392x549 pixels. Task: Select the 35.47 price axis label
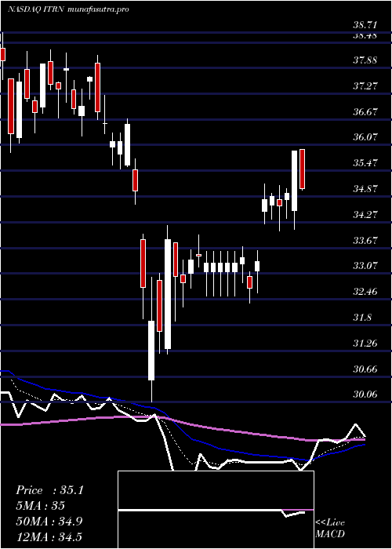365,163
